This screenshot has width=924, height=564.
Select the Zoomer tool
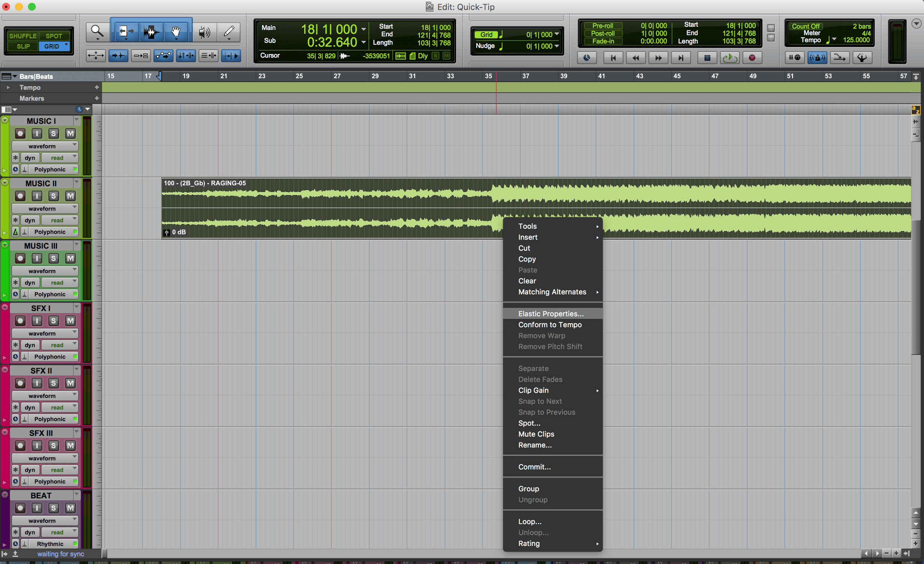click(97, 31)
